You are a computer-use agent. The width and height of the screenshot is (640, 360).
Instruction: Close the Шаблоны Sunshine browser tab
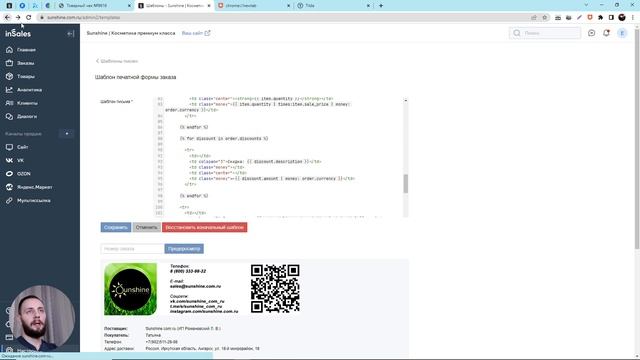pos(209,6)
